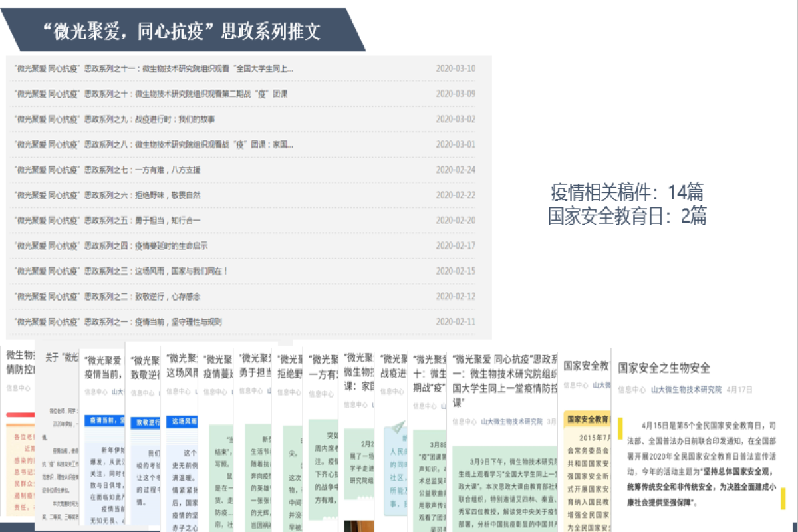
Task: Click the date 2020-02-17
Action: point(456,245)
